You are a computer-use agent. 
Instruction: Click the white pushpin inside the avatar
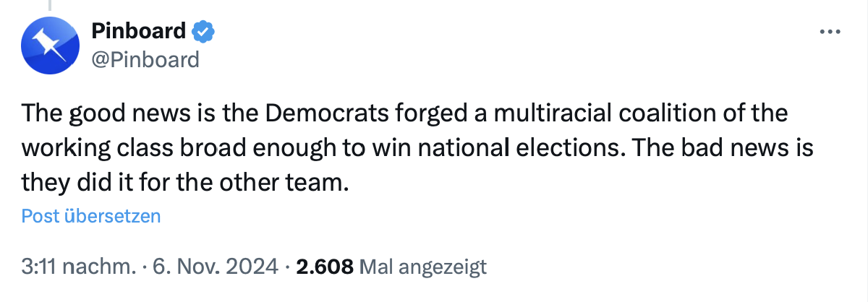tap(51, 45)
